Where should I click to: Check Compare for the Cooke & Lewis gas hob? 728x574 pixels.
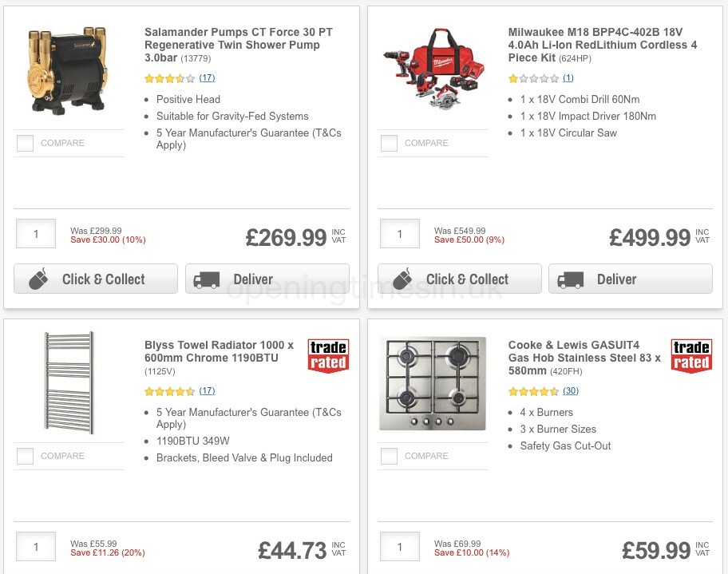click(x=389, y=456)
